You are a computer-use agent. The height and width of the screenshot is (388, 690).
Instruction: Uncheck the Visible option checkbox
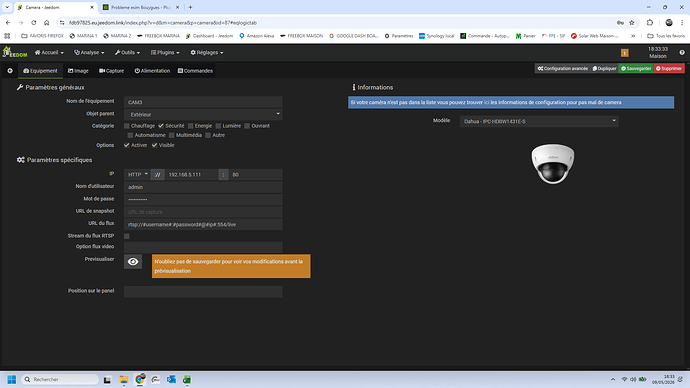[154, 145]
